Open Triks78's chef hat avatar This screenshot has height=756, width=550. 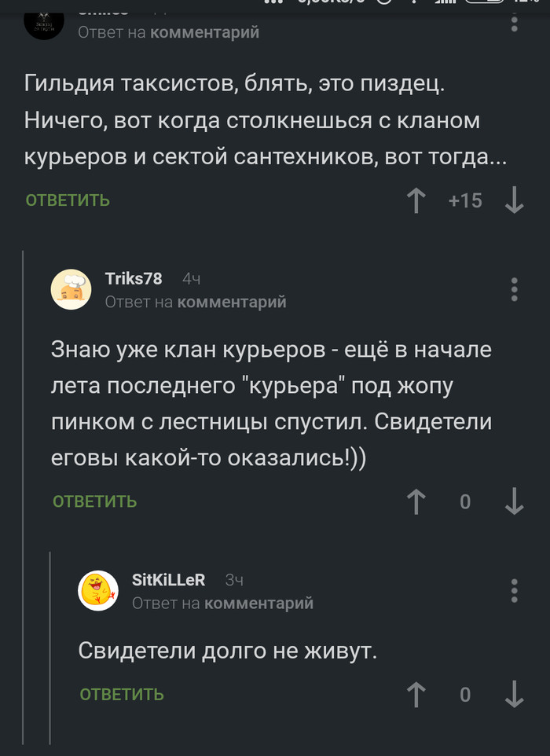pyautogui.click(x=71, y=289)
